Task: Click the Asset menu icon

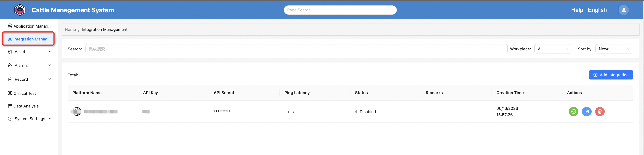Action: point(10,52)
